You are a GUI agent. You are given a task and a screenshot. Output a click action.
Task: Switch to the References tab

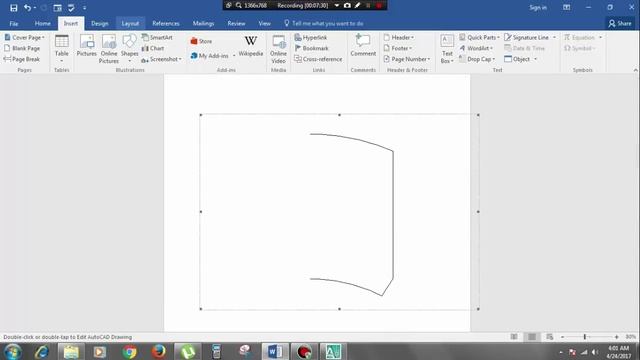(x=166, y=24)
